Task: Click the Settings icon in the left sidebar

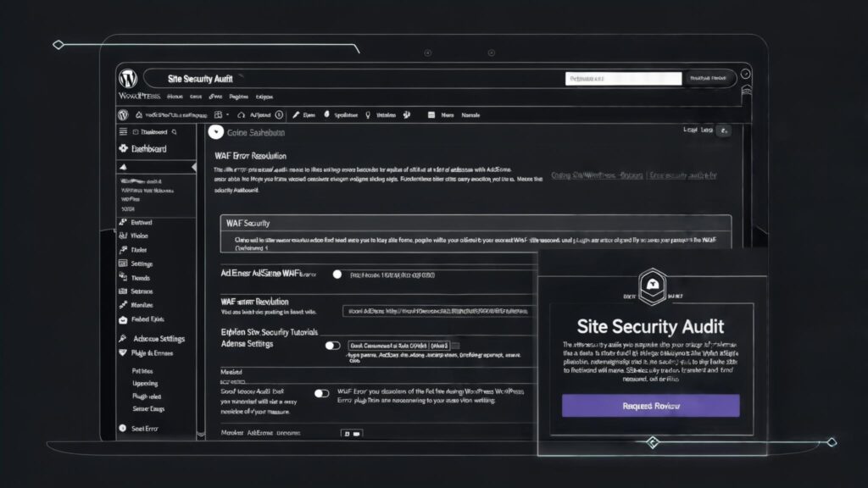Action: pyautogui.click(x=123, y=263)
